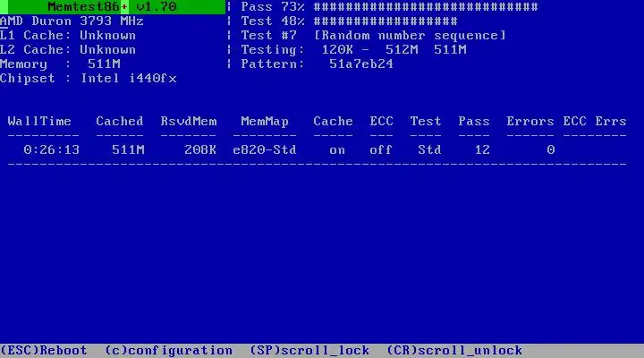The image size is (644, 358).
Task: Click the Pass count 12
Action: (482, 149)
